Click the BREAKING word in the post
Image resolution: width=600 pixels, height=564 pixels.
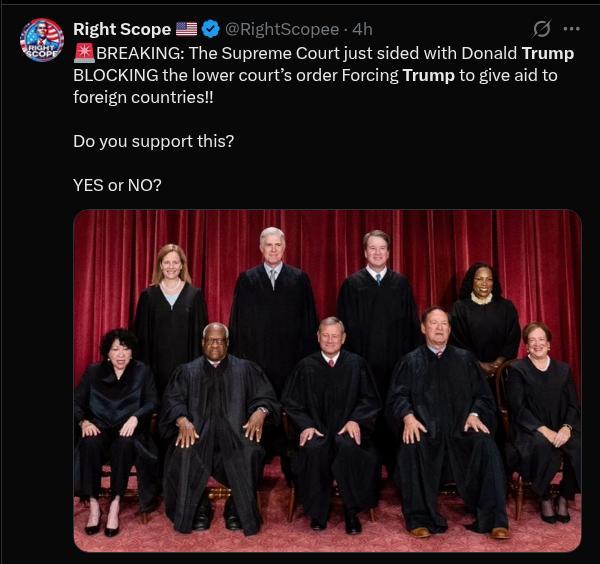click(x=139, y=53)
